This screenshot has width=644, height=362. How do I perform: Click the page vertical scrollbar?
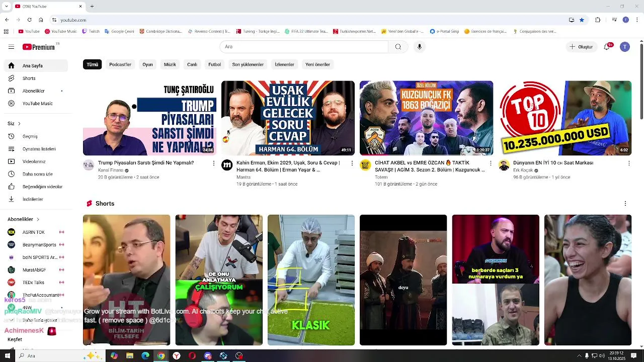point(641,80)
